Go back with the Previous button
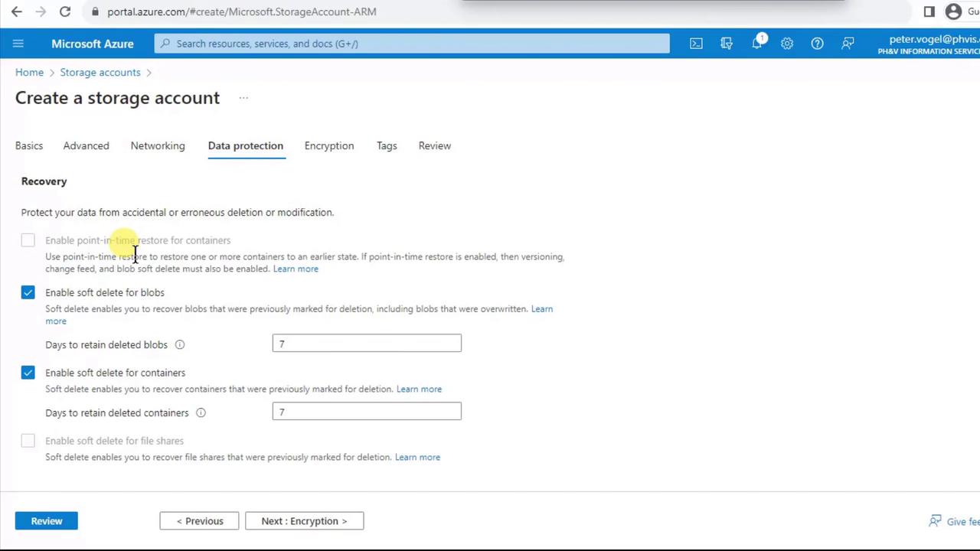The height and width of the screenshot is (551, 980). pyautogui.click(x=199, y=521)
